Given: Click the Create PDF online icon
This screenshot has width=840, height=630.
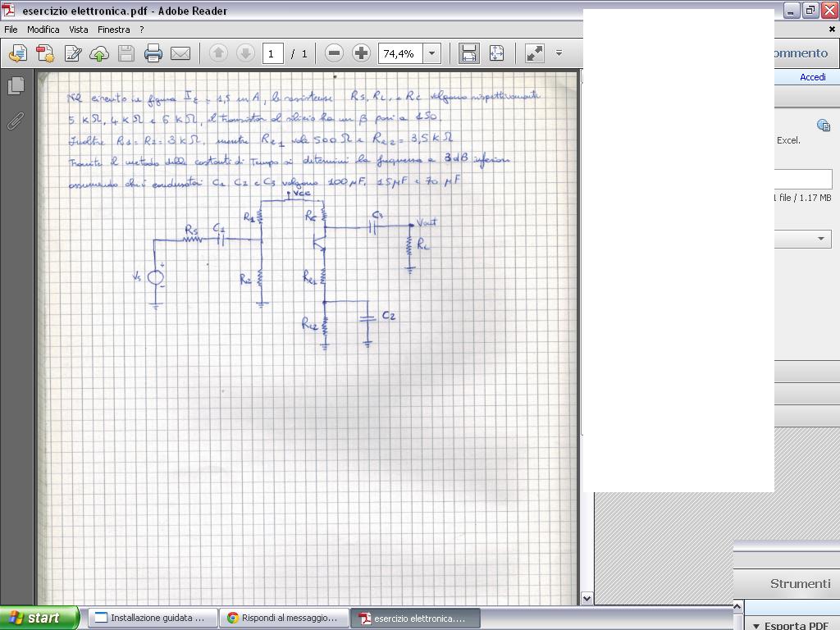Looking at the screenshot, I should (x=44, y=54).
